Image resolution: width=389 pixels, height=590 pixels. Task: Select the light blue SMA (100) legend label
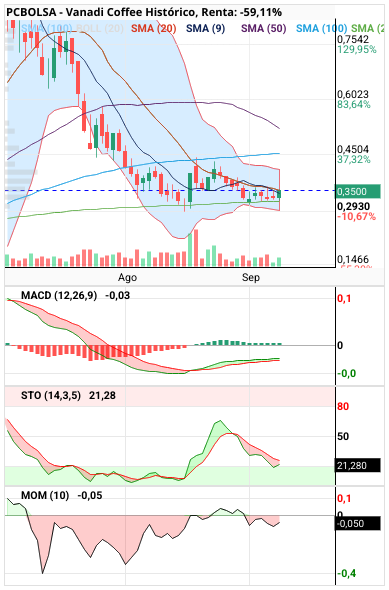(321, 29)
